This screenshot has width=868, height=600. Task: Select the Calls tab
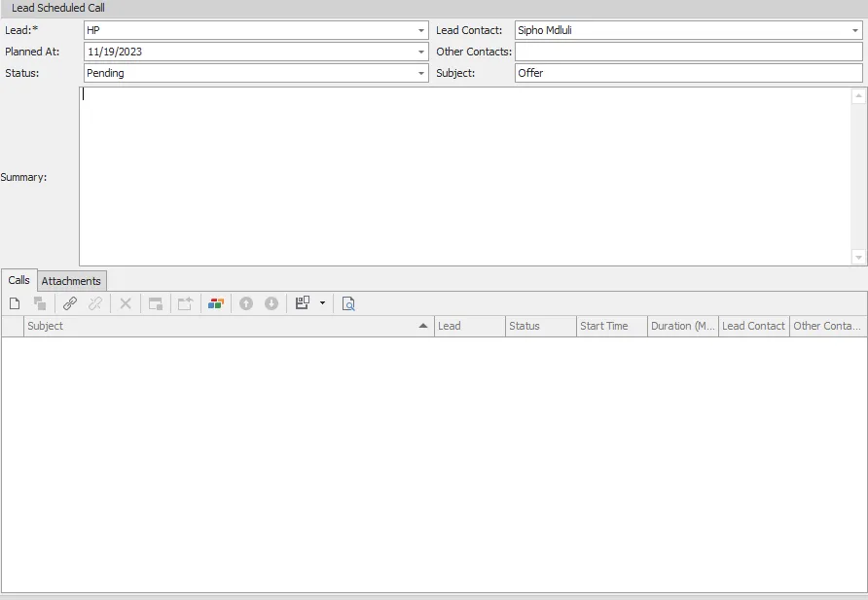18,280
